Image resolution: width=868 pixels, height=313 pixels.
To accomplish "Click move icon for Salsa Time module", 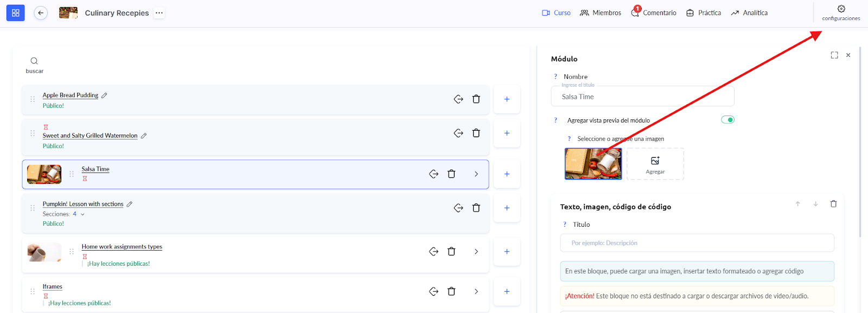I will pos(433,174).
